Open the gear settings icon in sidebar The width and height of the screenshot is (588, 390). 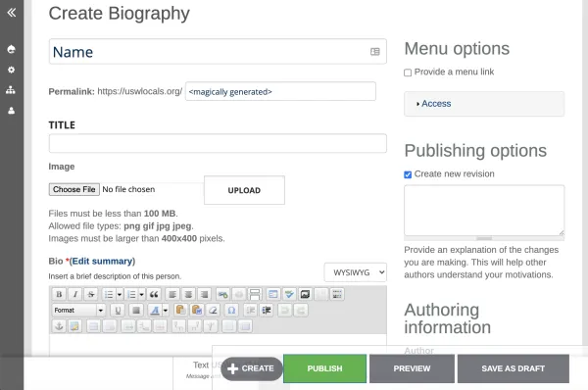coord(11,70)
